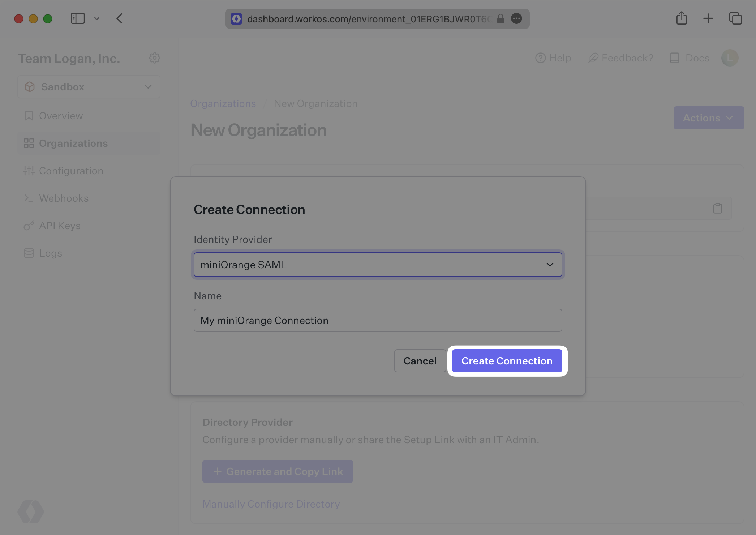Click the Organizations breadcrumb link

[x=223, y=104]
